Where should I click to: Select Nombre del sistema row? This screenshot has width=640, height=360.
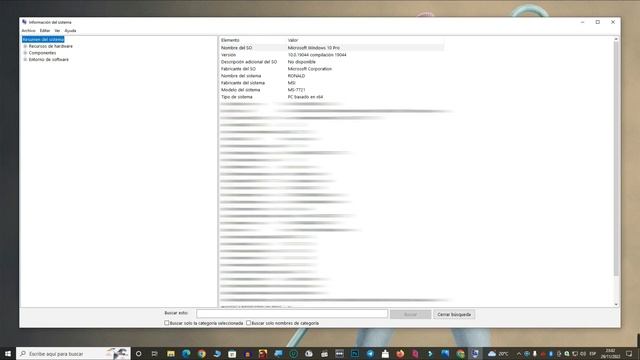point(332,76)
